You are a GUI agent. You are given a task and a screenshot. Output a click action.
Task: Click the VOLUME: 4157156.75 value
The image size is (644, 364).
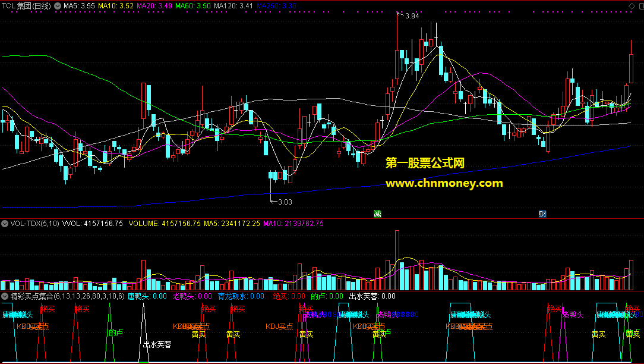(x=165, y=224)
